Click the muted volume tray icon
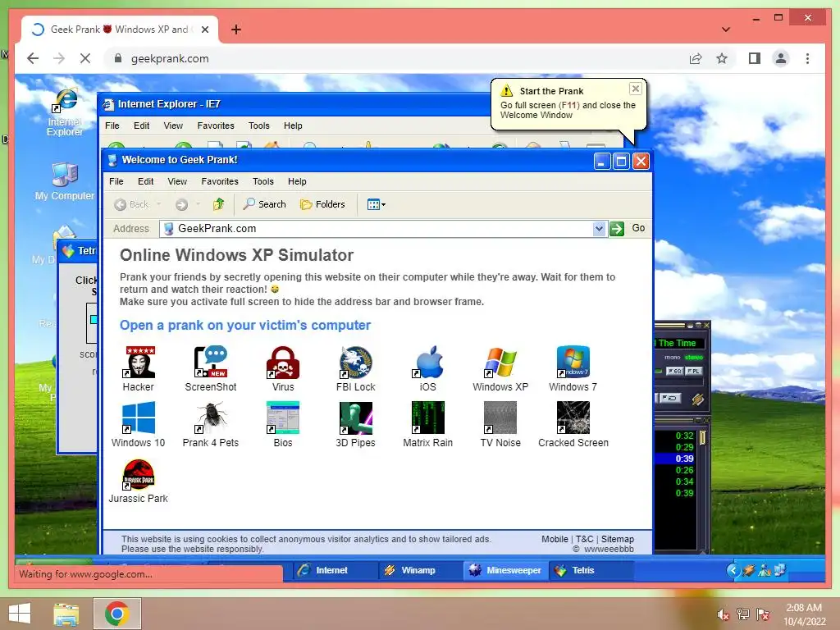This screenshot has width=840, height=630. 723,614
